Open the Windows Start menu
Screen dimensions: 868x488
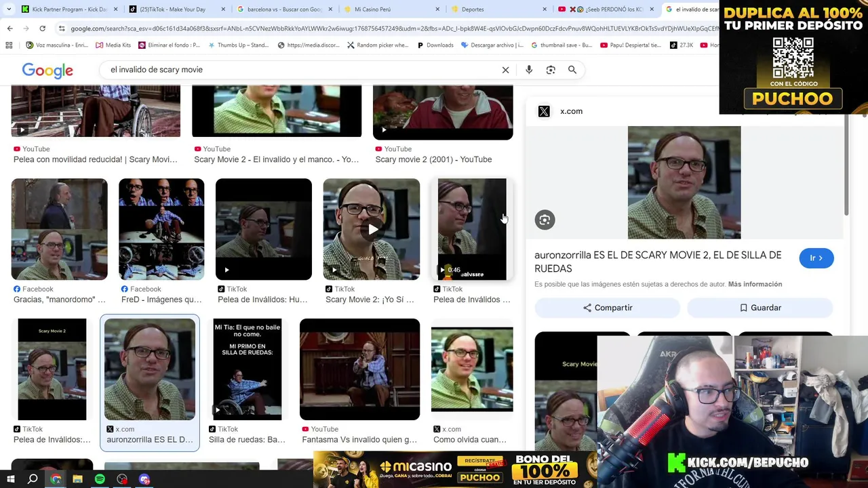tap(11, 479)
